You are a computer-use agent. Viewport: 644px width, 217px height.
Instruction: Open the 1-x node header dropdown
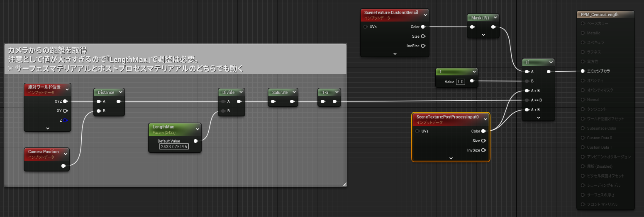point(337,92)
